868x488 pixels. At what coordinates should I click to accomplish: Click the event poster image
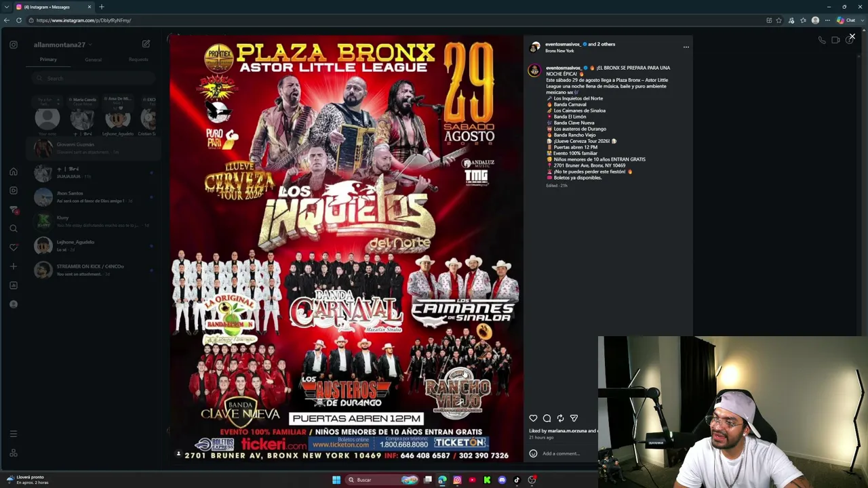tap(346, 250)
